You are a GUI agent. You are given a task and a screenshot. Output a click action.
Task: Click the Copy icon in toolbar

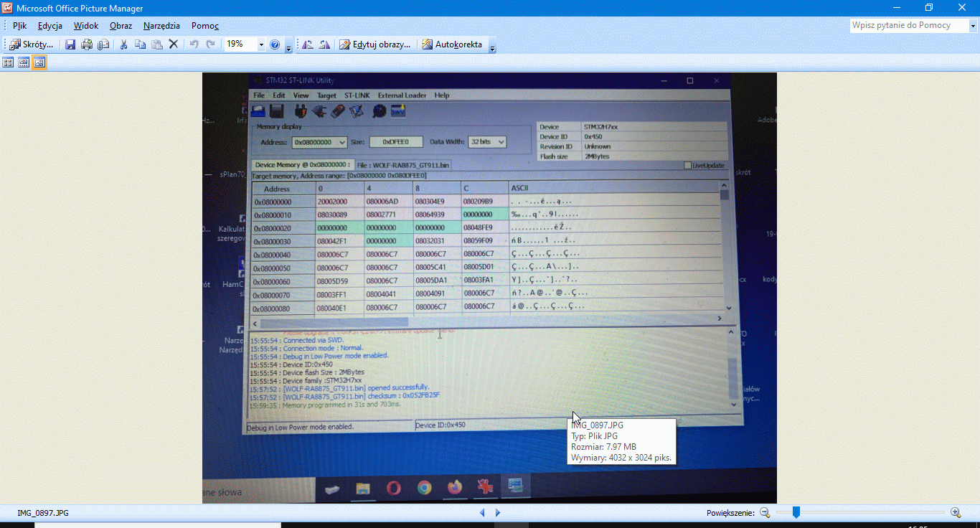(x=140, y=44)
